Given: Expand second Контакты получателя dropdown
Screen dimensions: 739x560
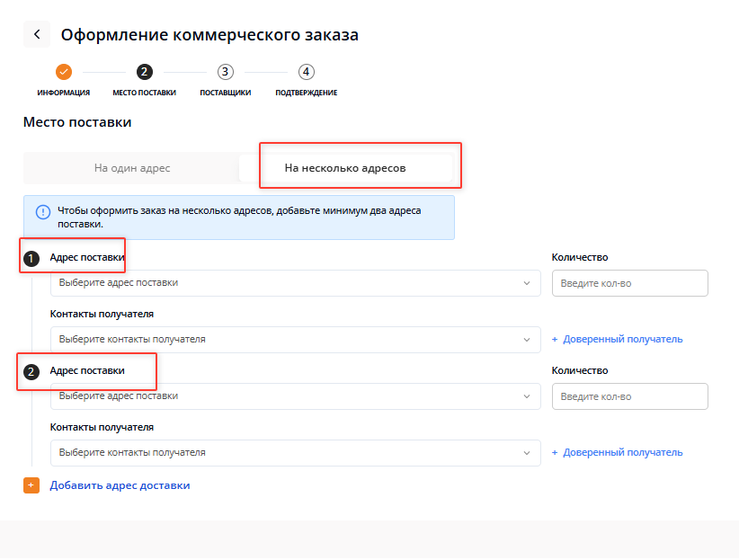Looking at the screenshot, I should coord(295,453).
